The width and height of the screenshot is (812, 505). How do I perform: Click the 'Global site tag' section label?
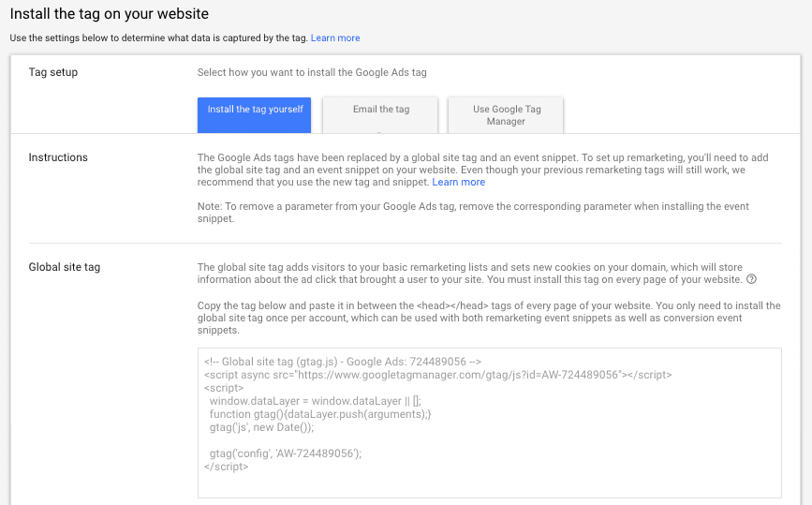pyautogui.click(x=65, y=267)
